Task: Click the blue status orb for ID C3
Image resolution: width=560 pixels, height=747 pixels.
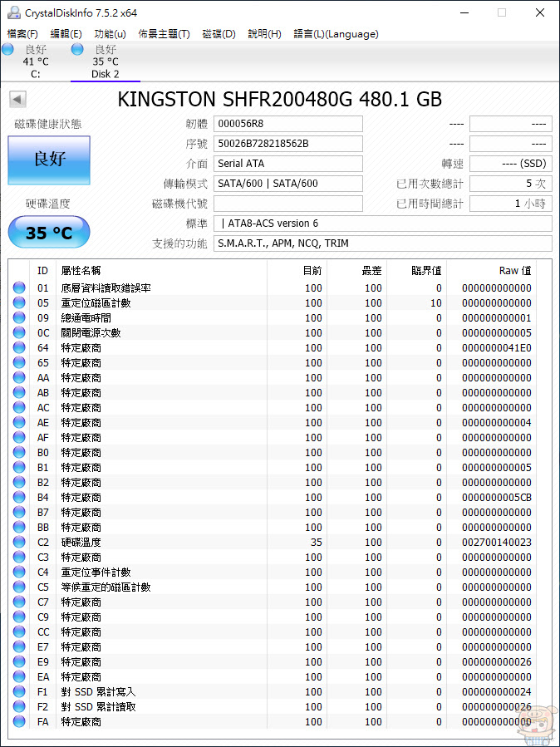Action: point(19,557)
